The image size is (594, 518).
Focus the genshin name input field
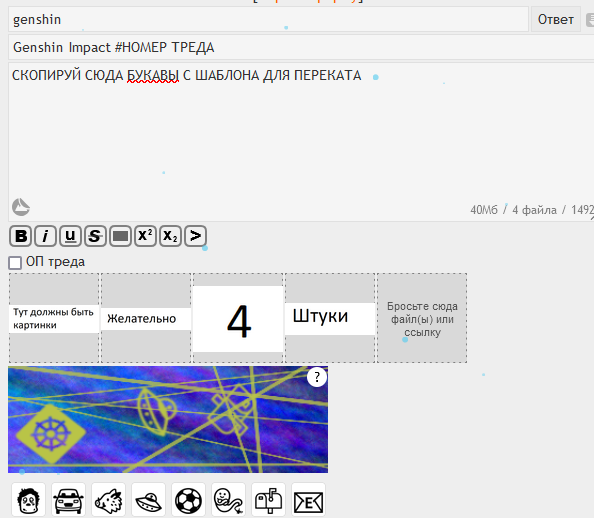(x=268, y=19)
